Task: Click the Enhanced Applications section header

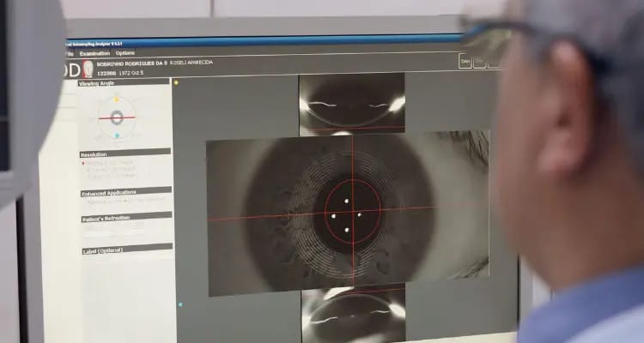Action: pos(126,192)
